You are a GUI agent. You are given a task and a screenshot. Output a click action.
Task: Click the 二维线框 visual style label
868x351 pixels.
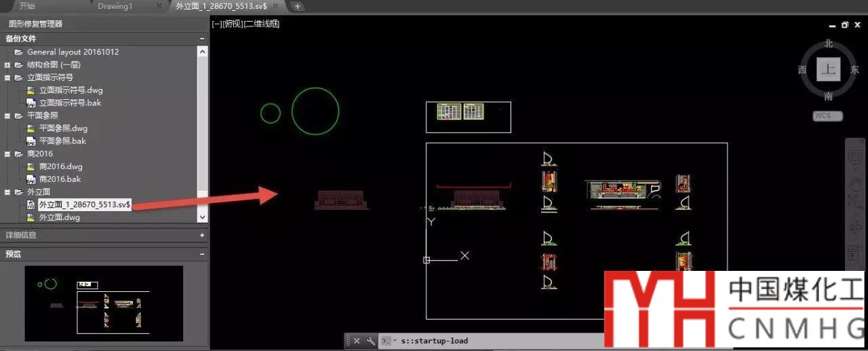(262, 24)
